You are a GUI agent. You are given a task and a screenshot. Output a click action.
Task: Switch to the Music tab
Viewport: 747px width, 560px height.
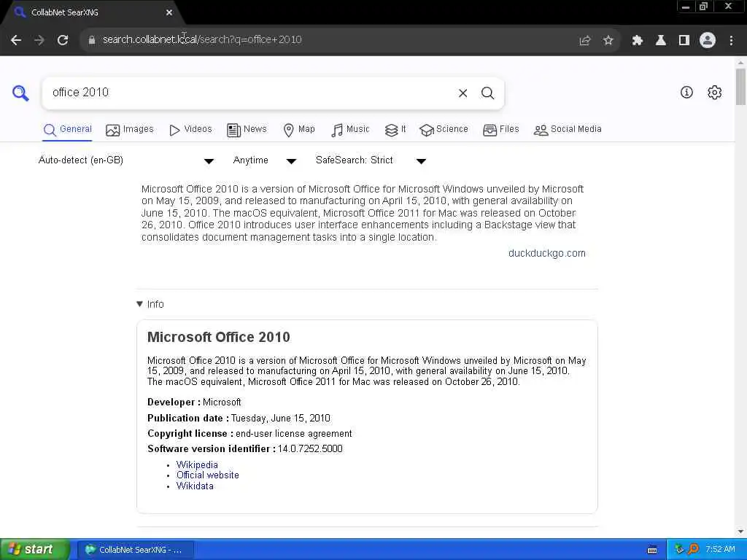(350, 130)
